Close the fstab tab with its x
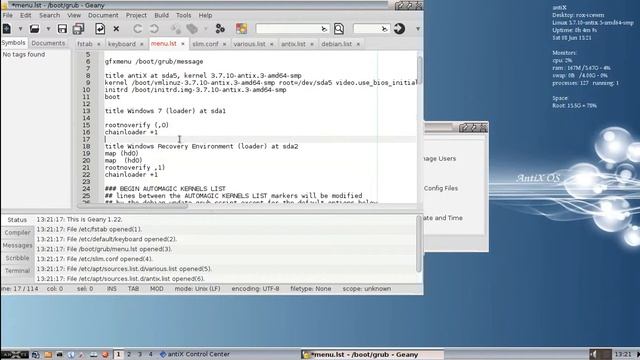The height and width of the screenshot is (360, 640). coord(98,44)
